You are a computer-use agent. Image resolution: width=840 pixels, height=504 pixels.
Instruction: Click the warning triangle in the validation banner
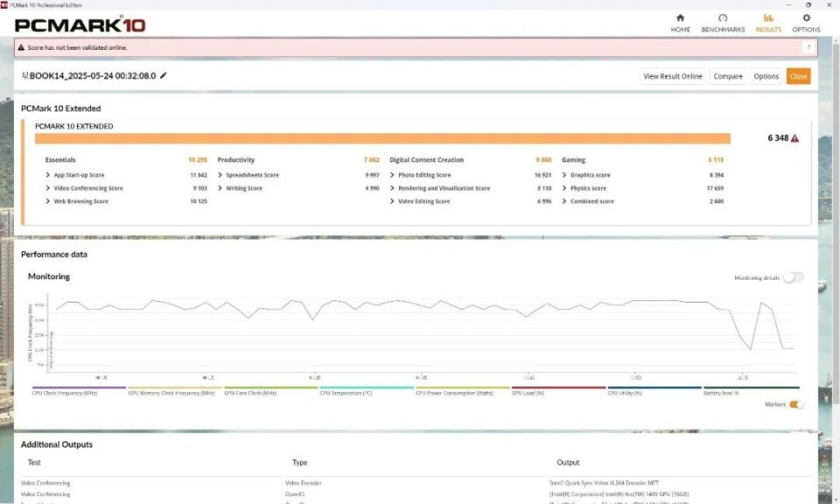(21, 47)
